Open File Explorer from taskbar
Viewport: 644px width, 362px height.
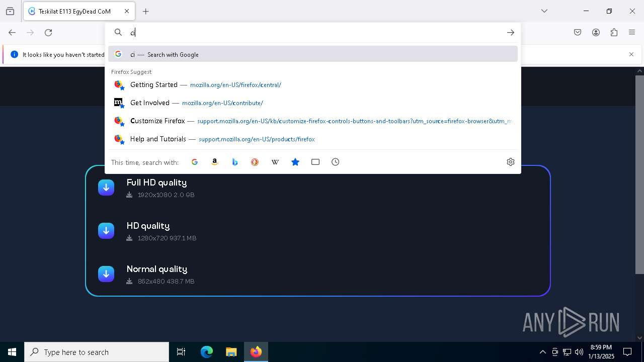tap(231, 352)
